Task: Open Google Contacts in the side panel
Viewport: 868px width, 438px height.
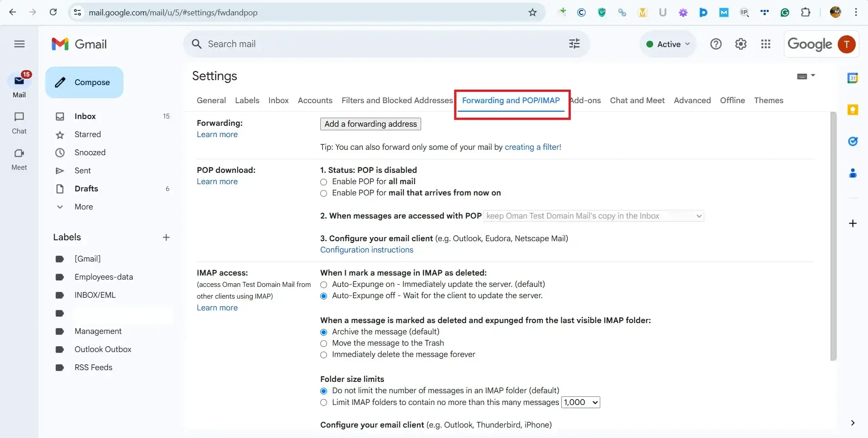Action: coord(853,172)
